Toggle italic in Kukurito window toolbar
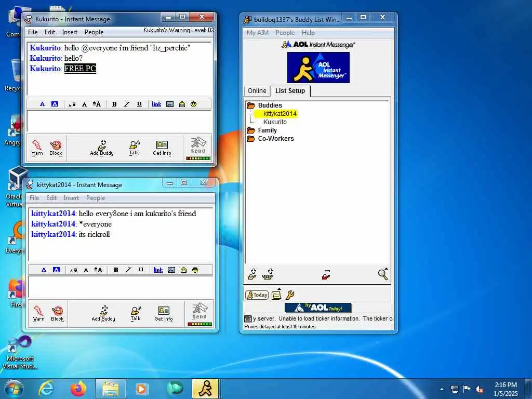532x399 pixels. pos(127,104)
